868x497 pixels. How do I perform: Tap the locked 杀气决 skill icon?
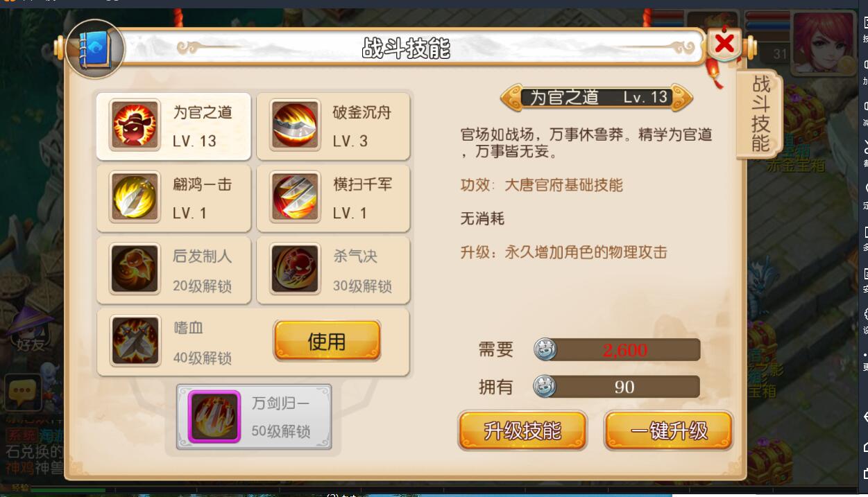(295, 269)
